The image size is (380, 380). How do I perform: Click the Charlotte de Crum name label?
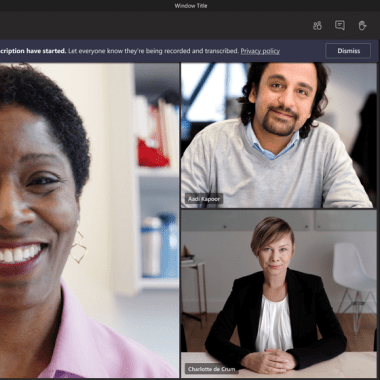(x=211, y=369)
